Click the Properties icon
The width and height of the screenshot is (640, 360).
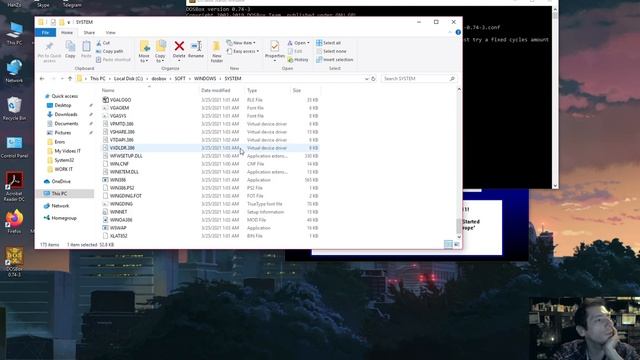(275, 46)
